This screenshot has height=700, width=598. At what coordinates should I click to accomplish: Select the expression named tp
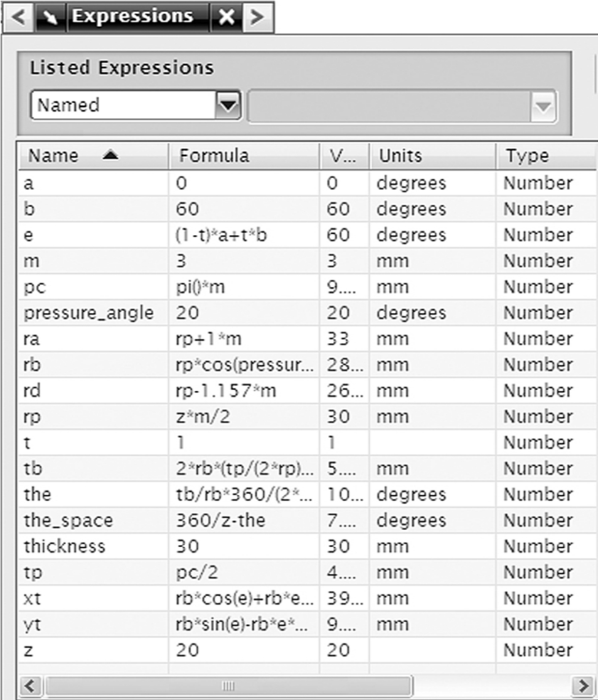tap(33, 573)
